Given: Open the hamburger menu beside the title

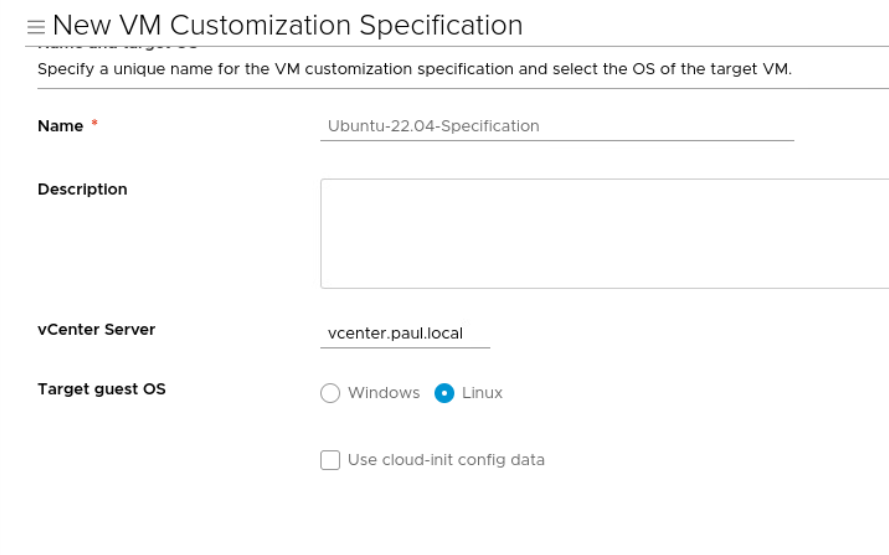Looking at the screenshot, I should coord(38,26).
